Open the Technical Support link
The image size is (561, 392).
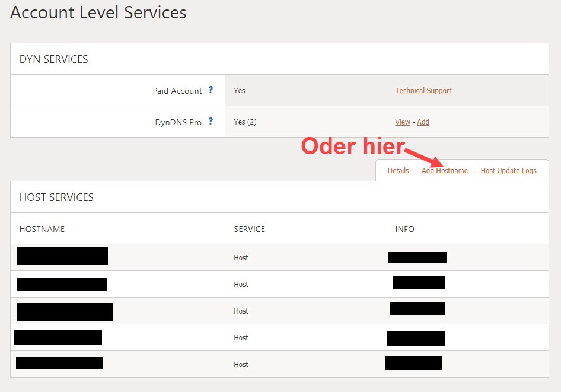tap(423, 91)
